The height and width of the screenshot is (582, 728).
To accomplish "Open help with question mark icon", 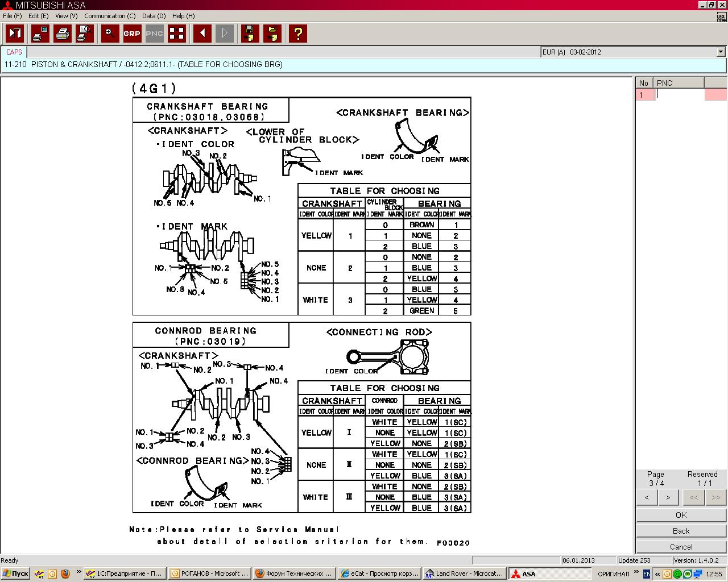I will 298,34.
